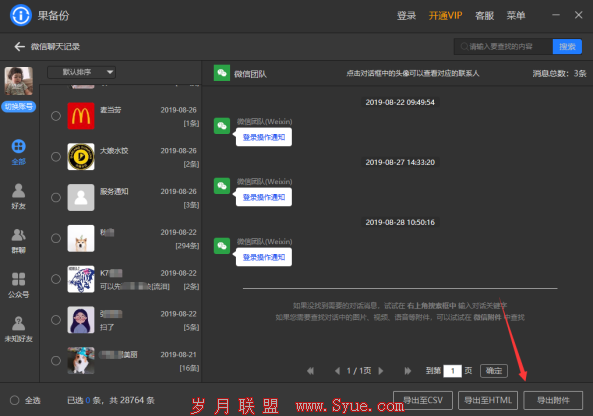Open the McDonald's logo avatar
The width and height of the screenshot is (593, 416).
click(x=81, y=116)
